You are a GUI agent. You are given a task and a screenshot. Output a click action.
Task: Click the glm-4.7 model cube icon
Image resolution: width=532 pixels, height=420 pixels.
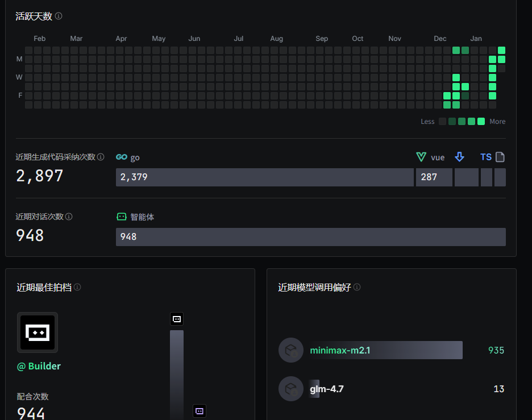pyautogui.click(x=291, y=389)
